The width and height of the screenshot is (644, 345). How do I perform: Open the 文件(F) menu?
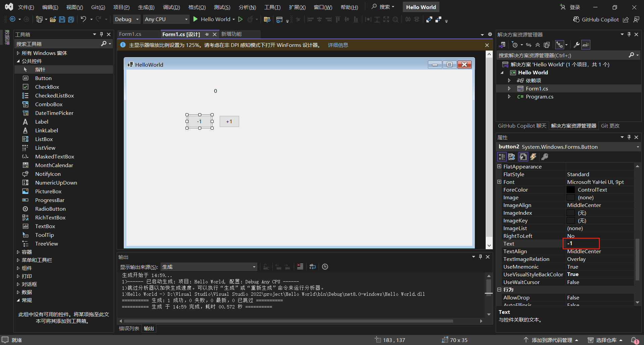[26, 7]
